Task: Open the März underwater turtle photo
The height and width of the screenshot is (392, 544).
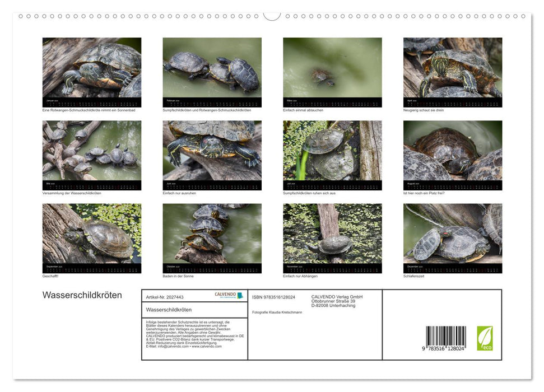Action: click(x=333, y=67)
